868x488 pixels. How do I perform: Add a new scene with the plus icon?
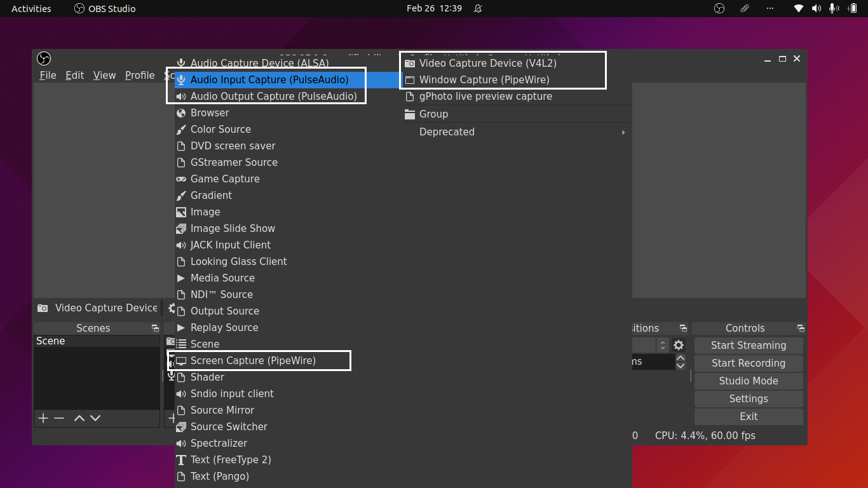[43, 418]
